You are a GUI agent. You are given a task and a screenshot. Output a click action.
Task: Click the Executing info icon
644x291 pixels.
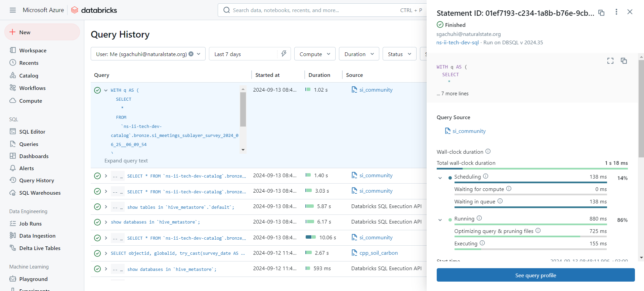pyautogui.click(x=482, y=243)
